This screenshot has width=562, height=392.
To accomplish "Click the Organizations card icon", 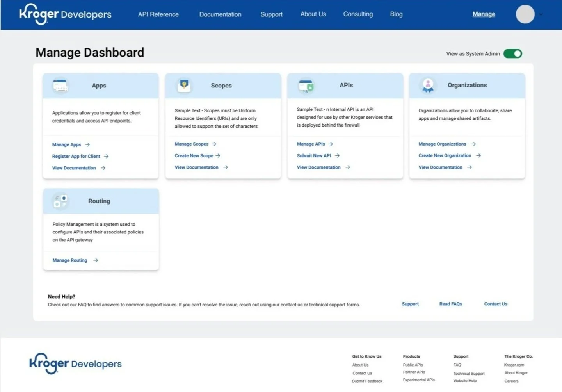I will tap(428, 85).
